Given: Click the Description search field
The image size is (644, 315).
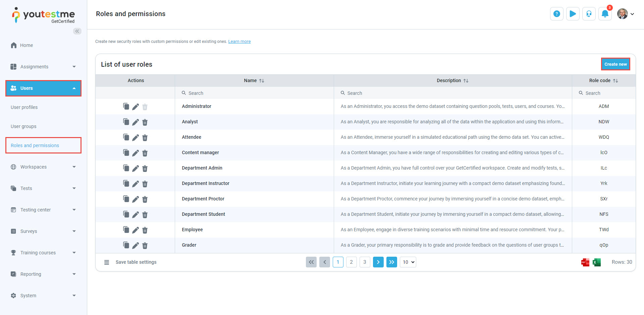Looking at the screenshot, I should (x=453, y=93).
